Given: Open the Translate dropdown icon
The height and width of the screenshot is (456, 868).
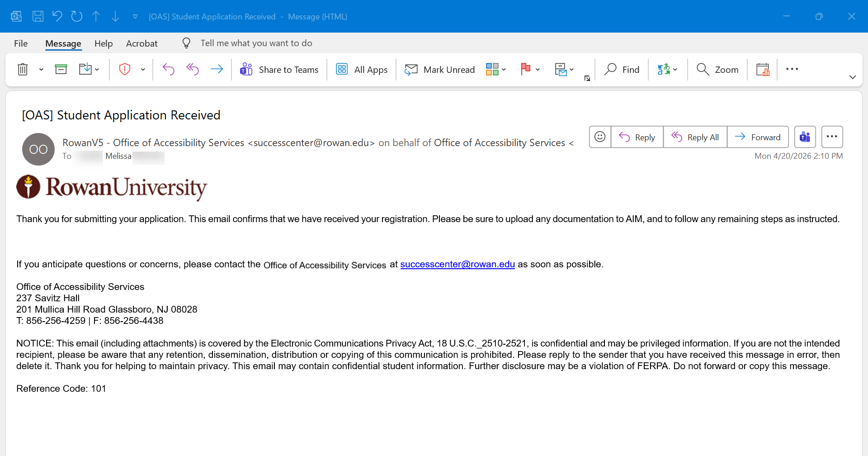Looking at the screenshot, I should coord(667,69).
